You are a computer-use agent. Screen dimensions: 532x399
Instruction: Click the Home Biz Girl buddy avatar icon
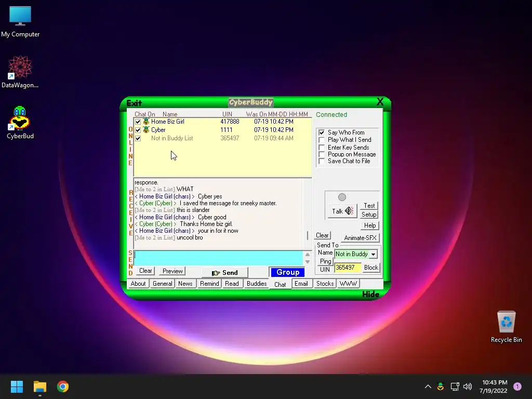[146, 122]
